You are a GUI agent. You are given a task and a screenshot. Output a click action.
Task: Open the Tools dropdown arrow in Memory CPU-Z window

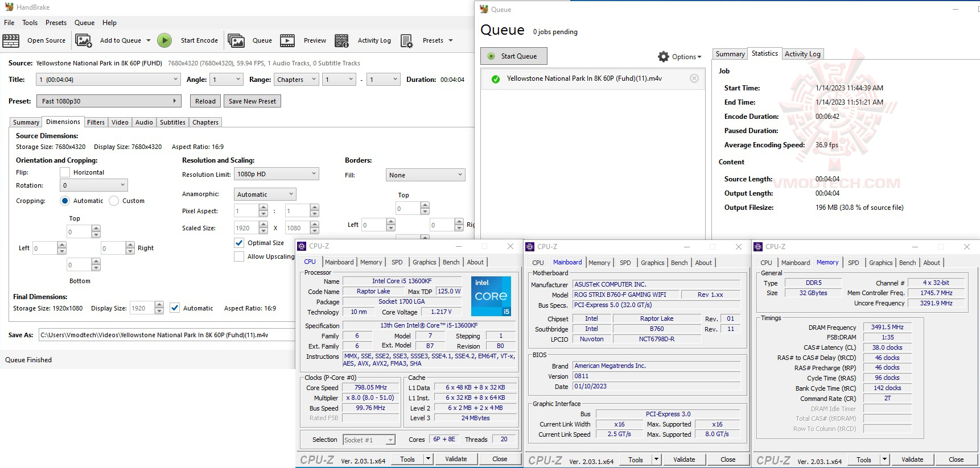885,460
